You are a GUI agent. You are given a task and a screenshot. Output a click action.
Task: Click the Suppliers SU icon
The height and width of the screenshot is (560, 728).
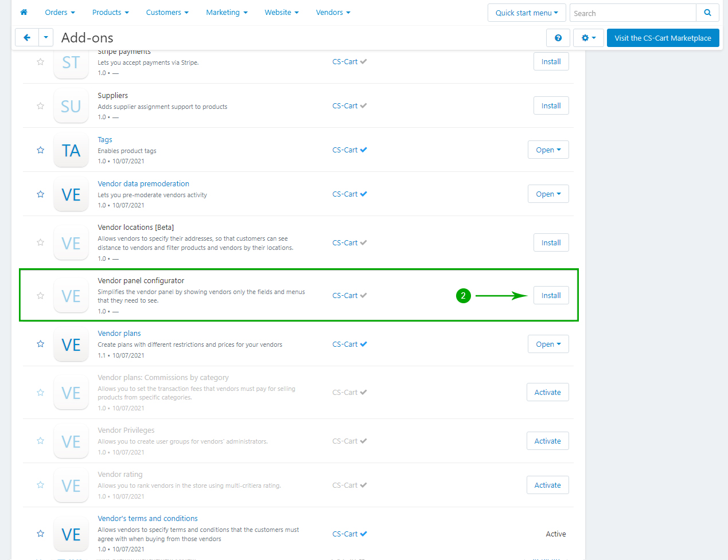pyautogui.click(x=71, y=106)
